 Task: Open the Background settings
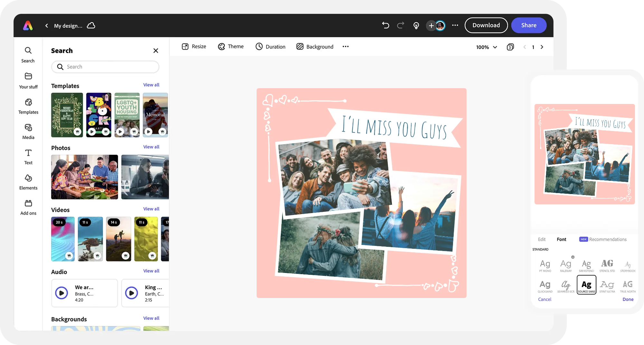(x=315, y=47)
